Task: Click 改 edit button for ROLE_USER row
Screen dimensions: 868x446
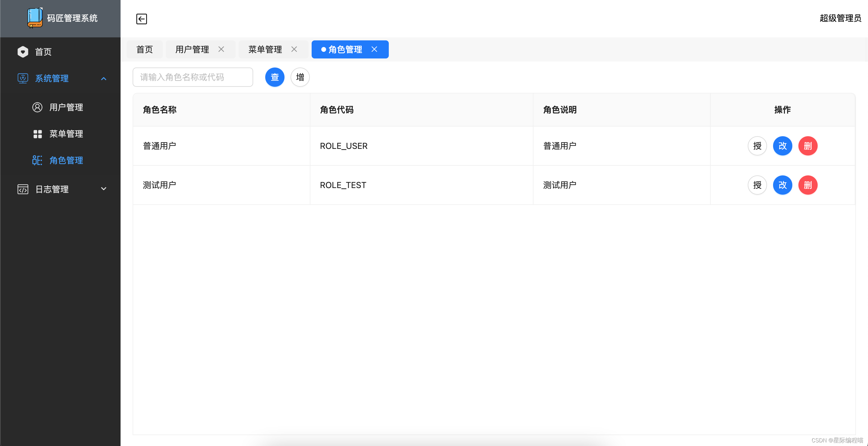Action: click(x=782, y=146)
